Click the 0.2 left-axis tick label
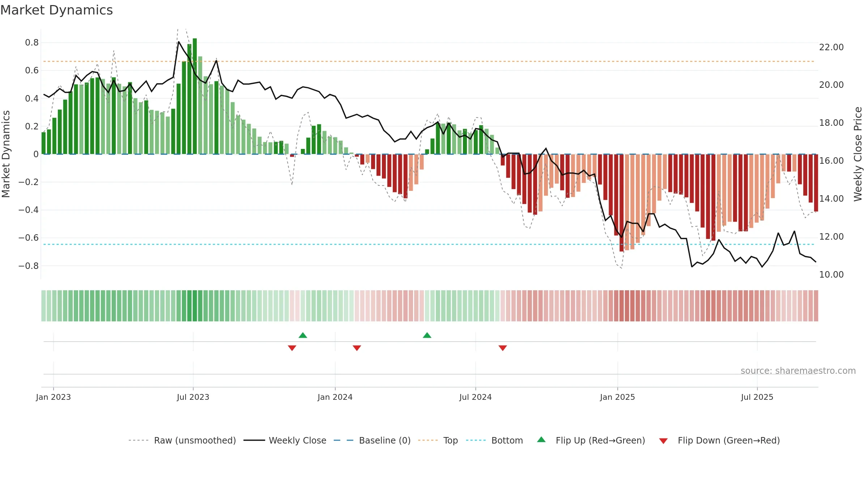868x488 pixels. (32, 127)
